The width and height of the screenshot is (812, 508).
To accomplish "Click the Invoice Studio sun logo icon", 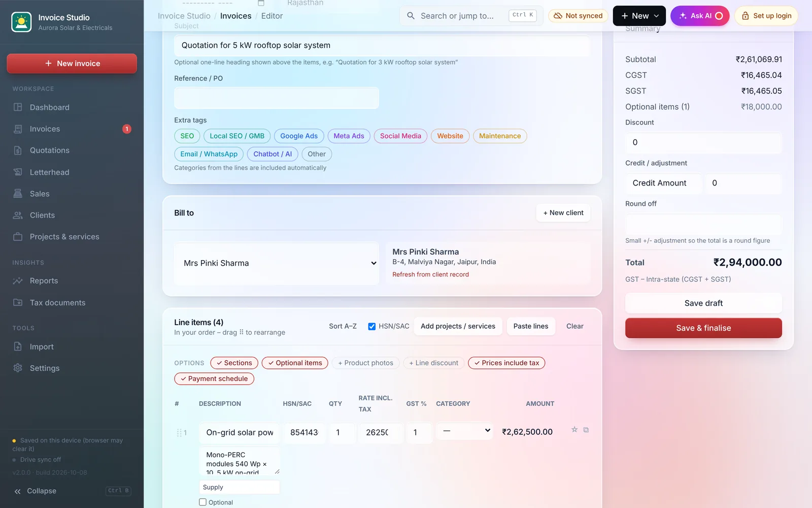I will point(21,22).
